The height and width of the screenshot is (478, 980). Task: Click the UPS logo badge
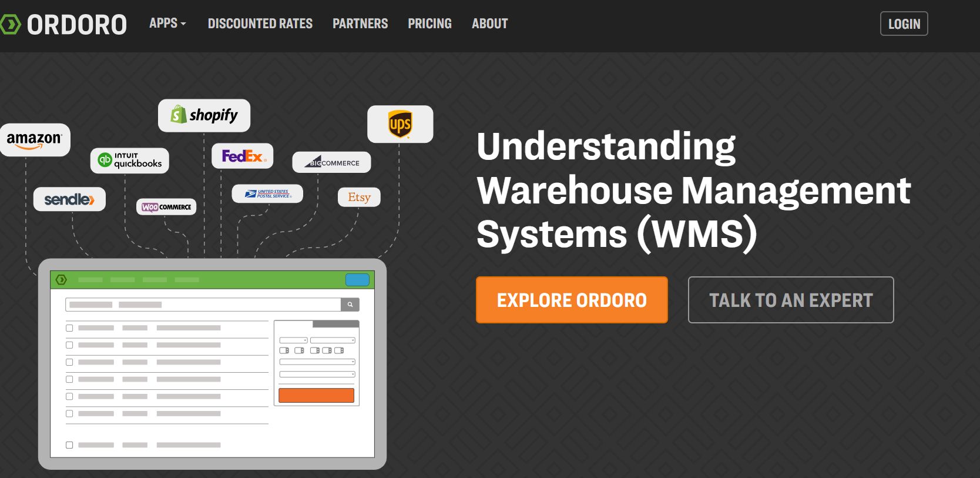point(400,124)
